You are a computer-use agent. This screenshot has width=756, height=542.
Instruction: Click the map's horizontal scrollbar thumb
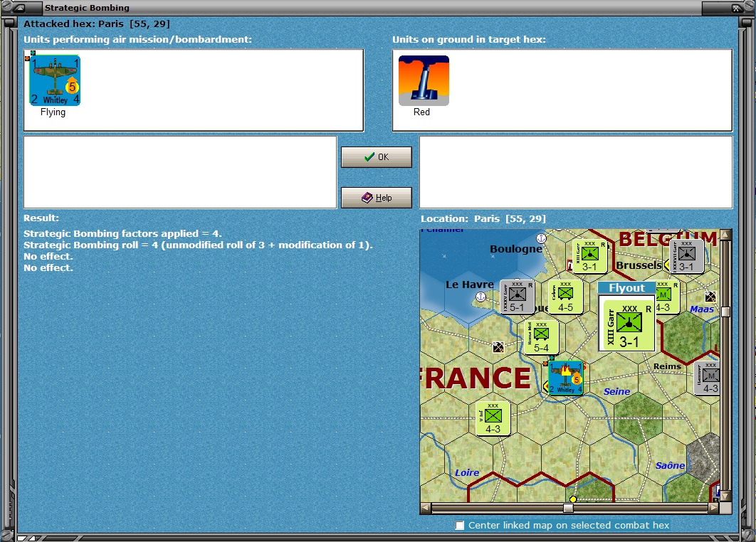point(569,508)
